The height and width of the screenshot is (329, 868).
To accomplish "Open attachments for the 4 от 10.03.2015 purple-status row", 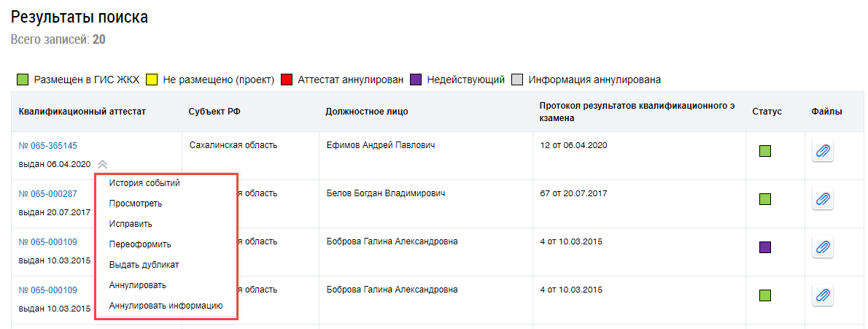I will pyautogui.click(x=822, y=247).
